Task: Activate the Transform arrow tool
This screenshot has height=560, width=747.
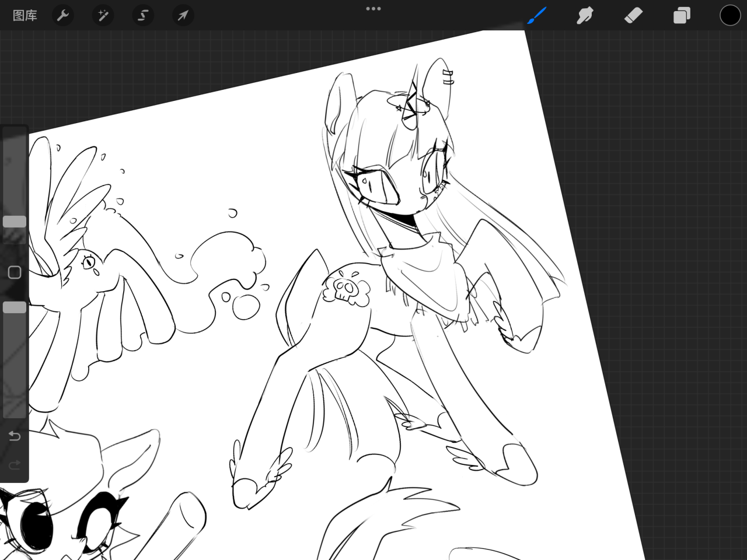Action: (183, 16)
